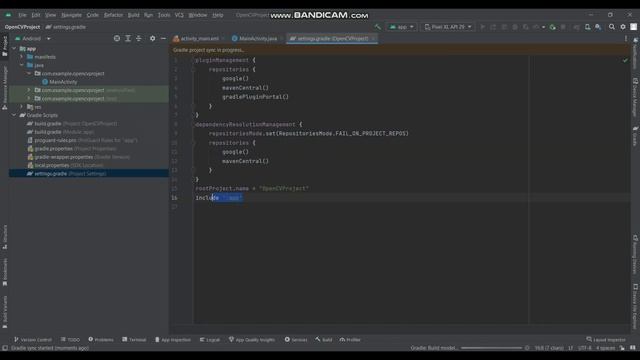Toggle the Bookmarks side tab
The height and width of the screenshot is (360, 640).
(4, 271)
